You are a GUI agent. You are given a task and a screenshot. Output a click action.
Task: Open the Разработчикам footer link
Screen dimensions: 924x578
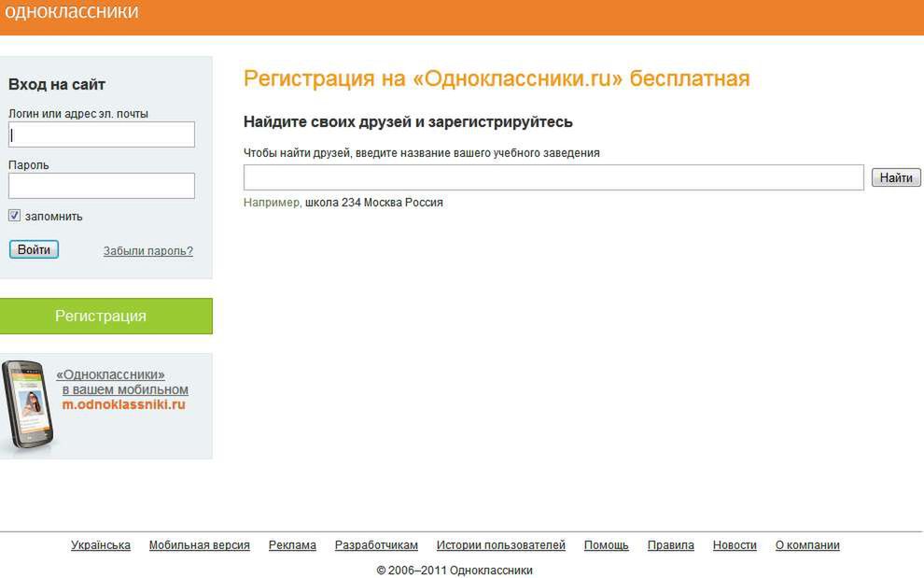376,545
